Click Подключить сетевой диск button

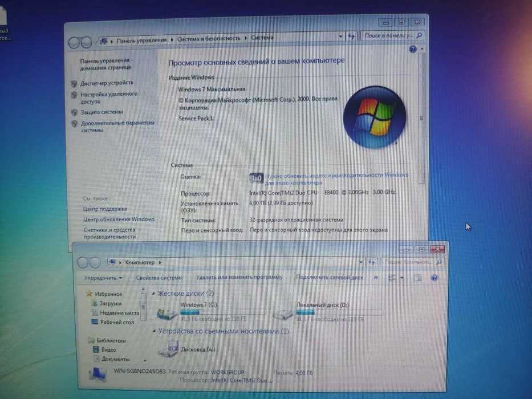tap(330, 277)
